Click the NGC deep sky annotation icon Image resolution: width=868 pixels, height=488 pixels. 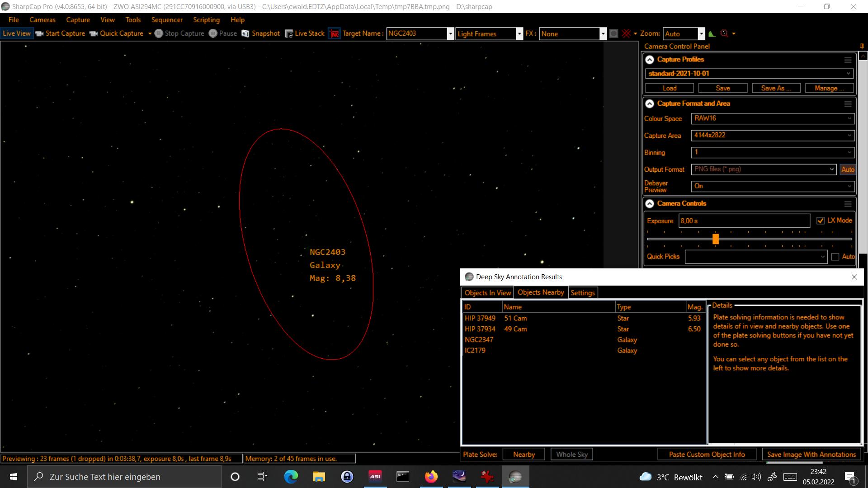tap(334, 33)
